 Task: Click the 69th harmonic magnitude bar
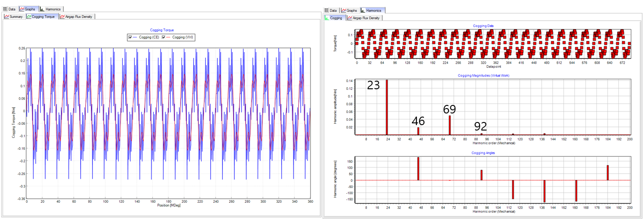click(450, 125)
